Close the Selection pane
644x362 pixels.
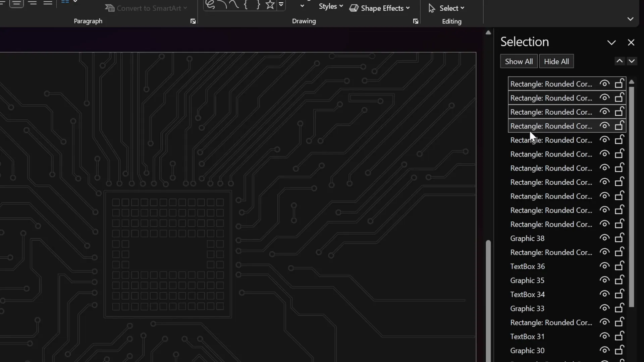coord(631,43)
